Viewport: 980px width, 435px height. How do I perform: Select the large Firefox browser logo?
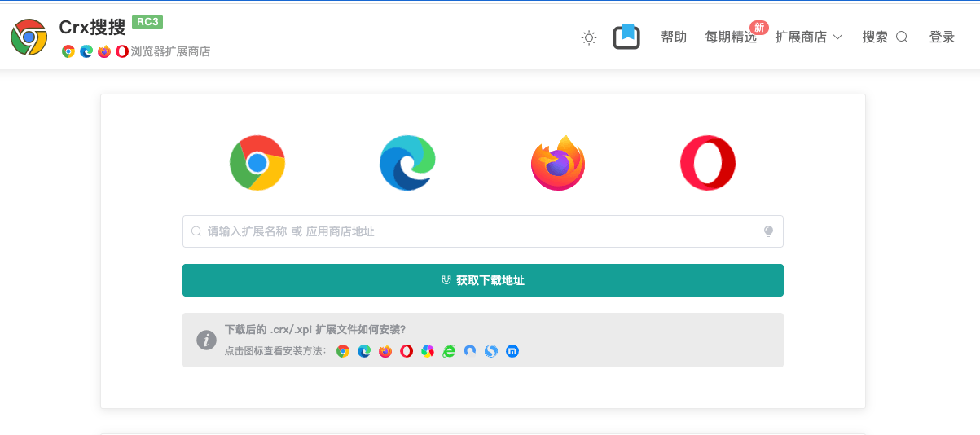tap(558, 163)
